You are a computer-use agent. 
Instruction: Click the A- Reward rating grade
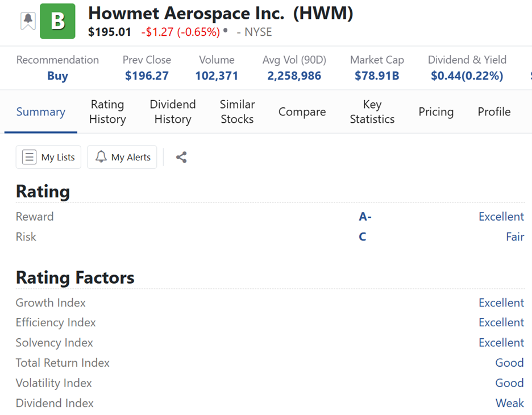365,217
